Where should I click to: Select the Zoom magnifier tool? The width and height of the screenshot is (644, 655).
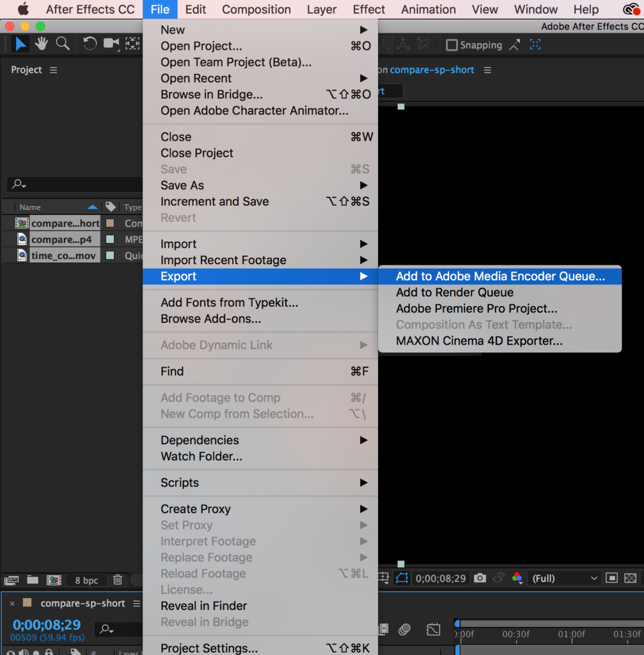coord(63,43)
